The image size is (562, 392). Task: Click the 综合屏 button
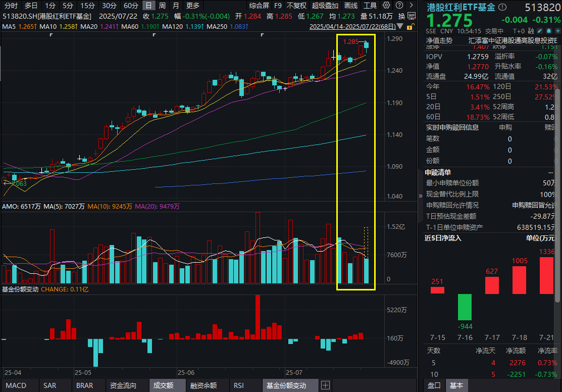260,6
